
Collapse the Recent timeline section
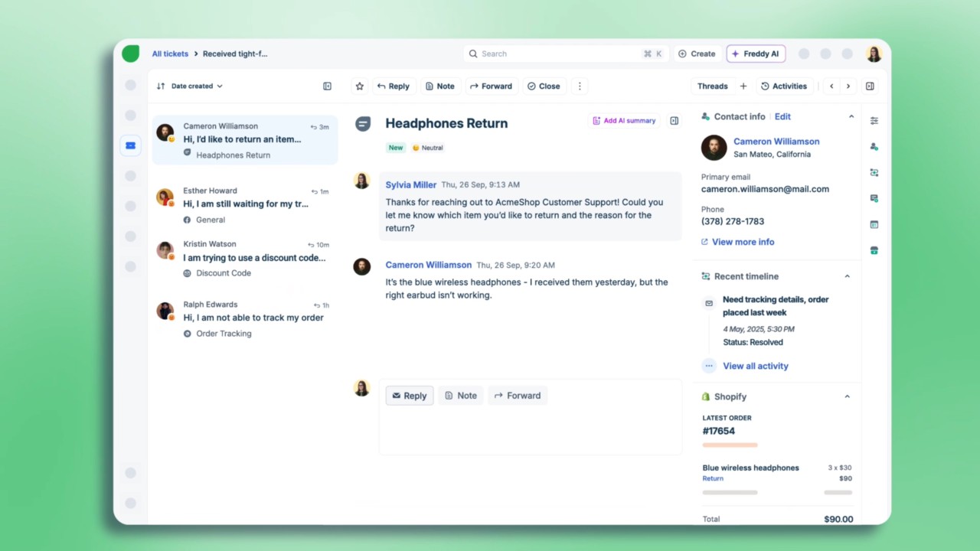847,276
